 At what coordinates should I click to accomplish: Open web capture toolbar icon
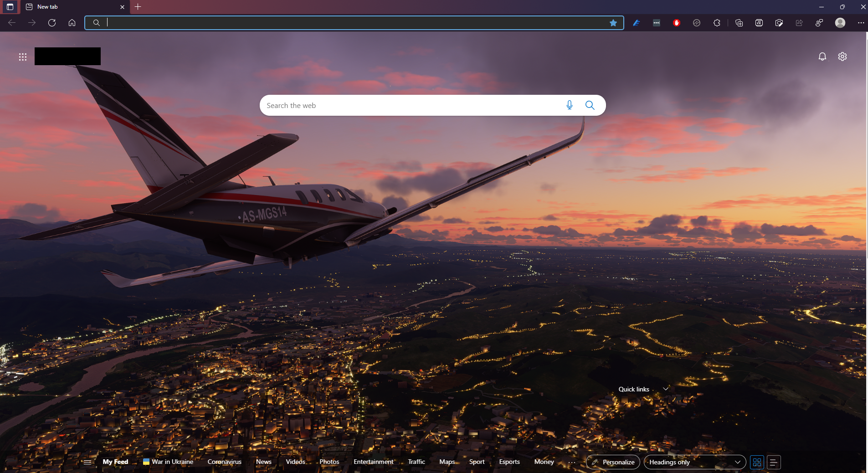[779, 23]
